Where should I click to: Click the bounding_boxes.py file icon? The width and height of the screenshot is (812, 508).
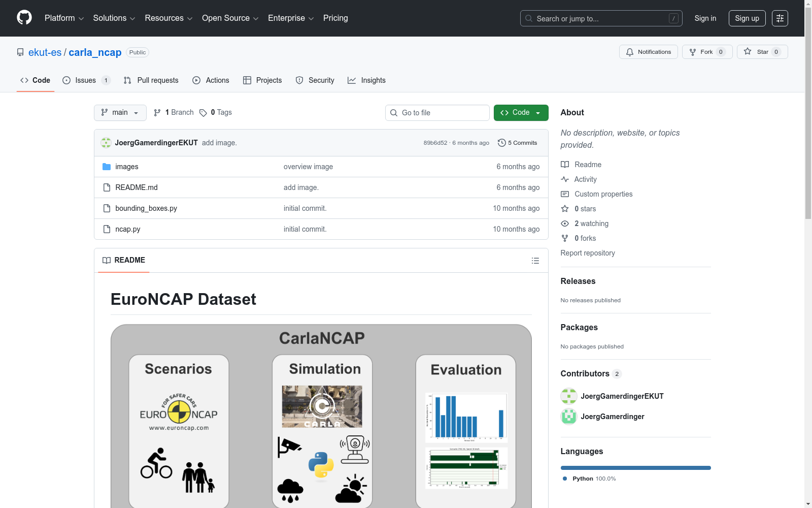[107, 208]
